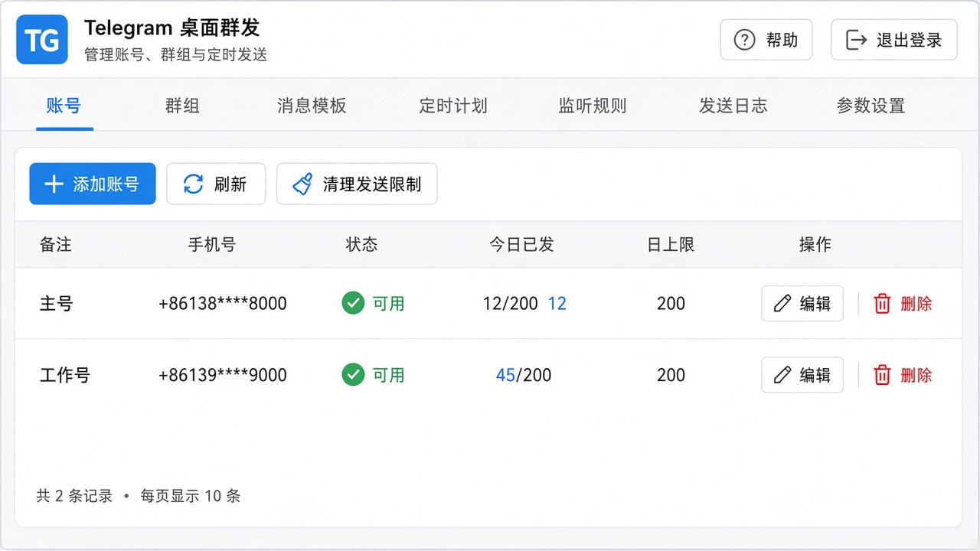Screen dimensions: 980x551
Task: Select the 主号 remark cell
Action: click(57, 304)
